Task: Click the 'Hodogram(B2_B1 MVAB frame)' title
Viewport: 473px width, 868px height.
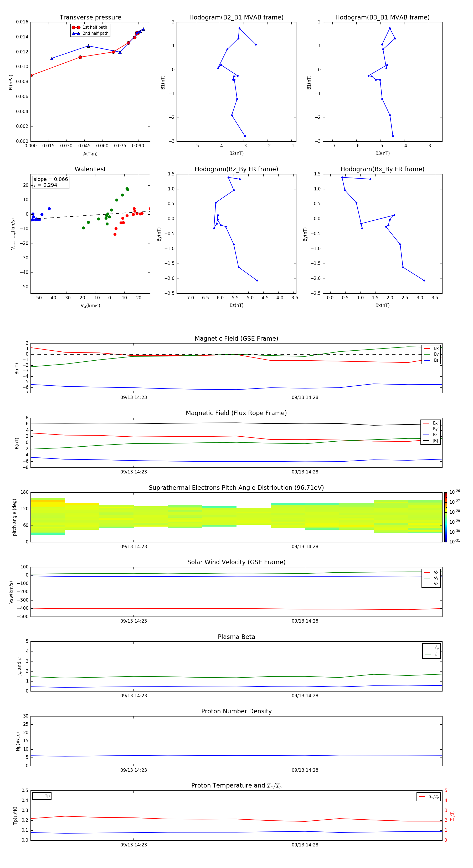Action: point(236,18)
